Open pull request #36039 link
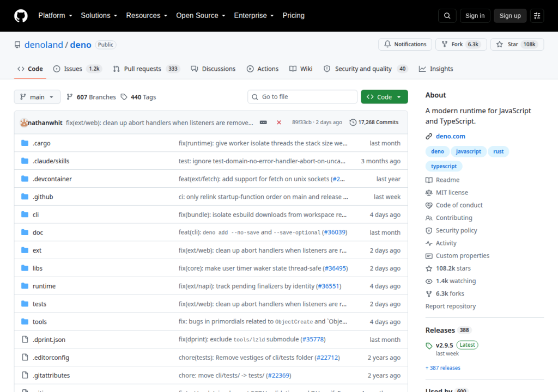 point(335,232)
